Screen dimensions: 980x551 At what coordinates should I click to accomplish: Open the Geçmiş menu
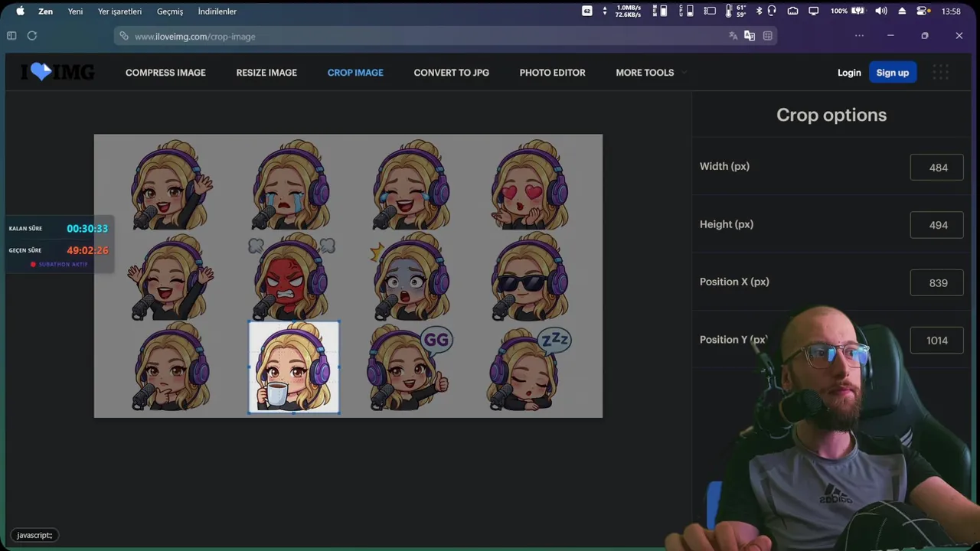pos(170,11)
